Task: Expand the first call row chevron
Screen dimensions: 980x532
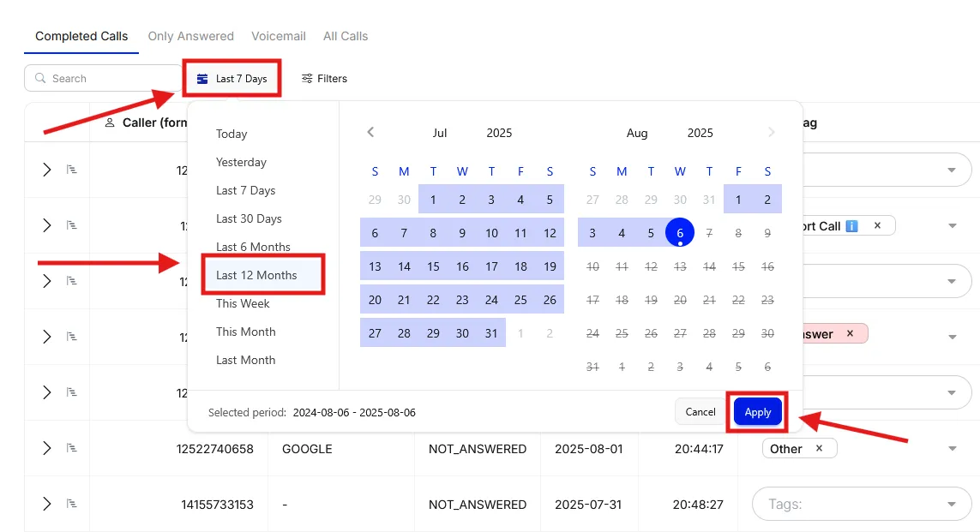Action: [46, 170]
